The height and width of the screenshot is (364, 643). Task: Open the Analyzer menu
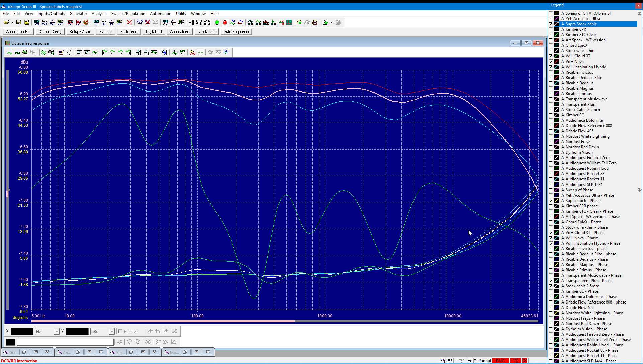(x=99, y=14)
